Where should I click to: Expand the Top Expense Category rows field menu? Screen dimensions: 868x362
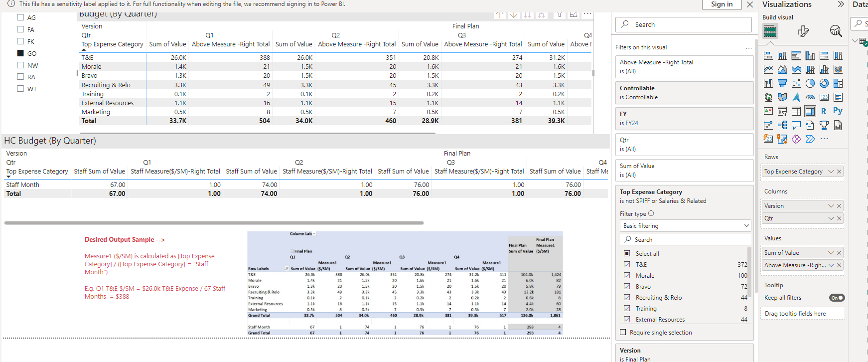coord(831,172)
